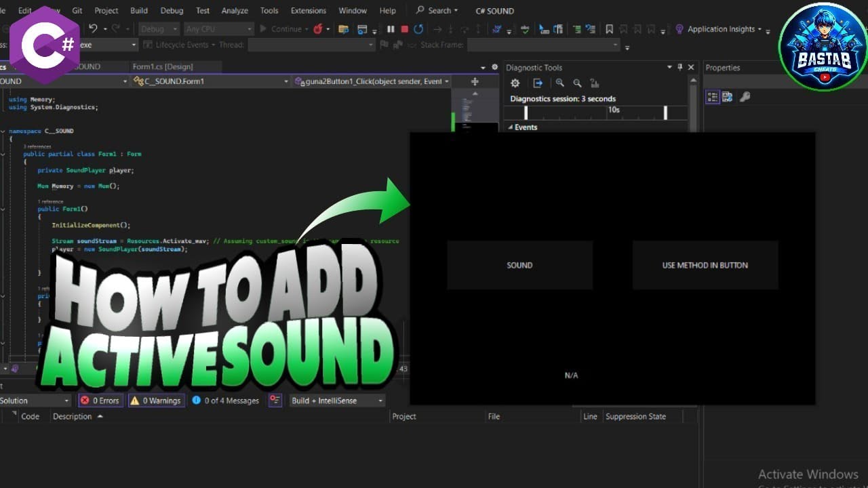Toggle the 0 Warnings filter

156,401
